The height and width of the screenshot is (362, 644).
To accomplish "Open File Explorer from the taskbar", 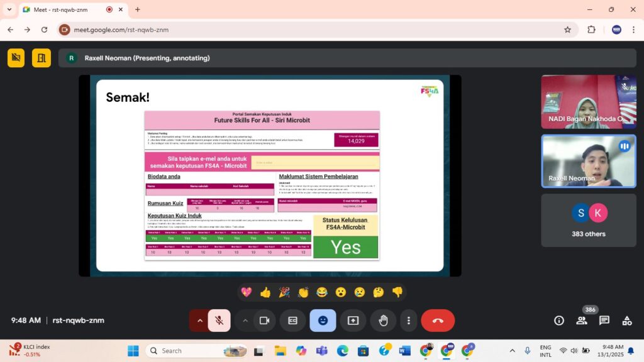I will (280, 351).
